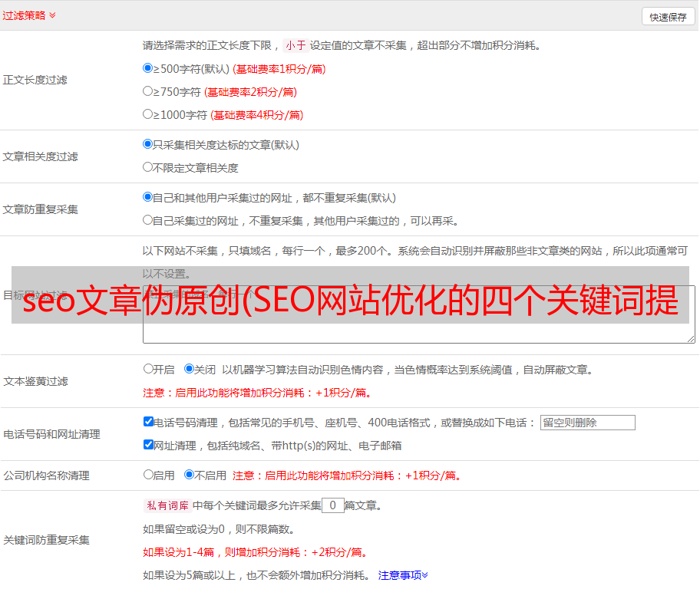Click the excluded websites text area
Screen dimensions: 700x589
(419, 314)
